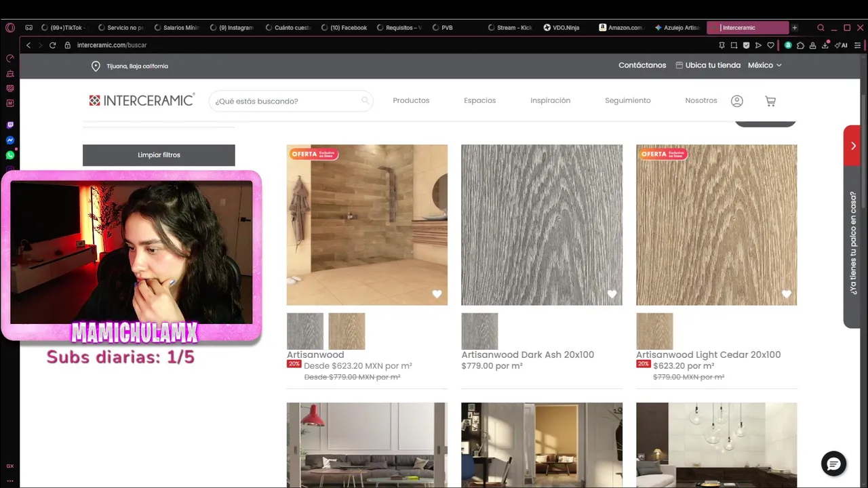Screen dimensions: 868x488
Task: Open the Dark Ash gray wood thumbnail
Action: coord(542,225)
